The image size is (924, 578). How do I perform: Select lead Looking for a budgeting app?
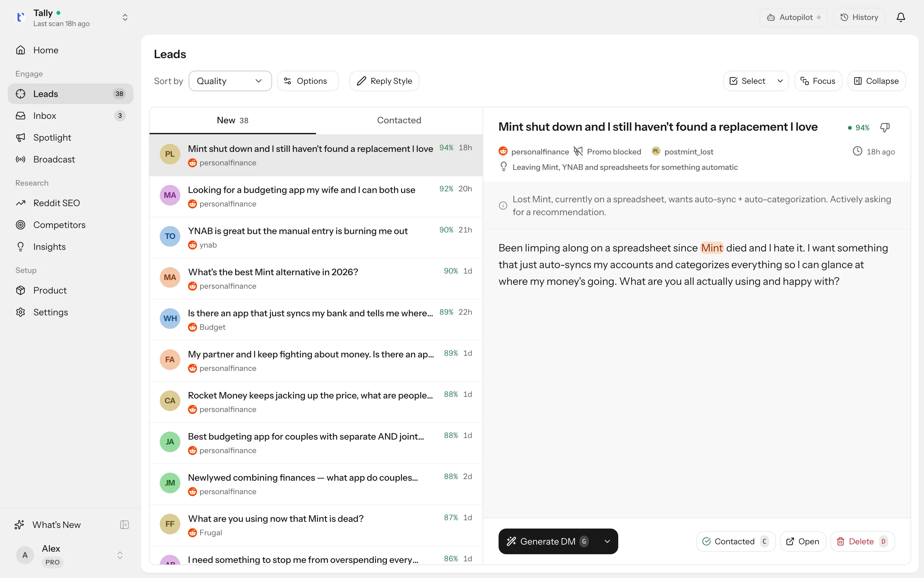pos(316,197)
